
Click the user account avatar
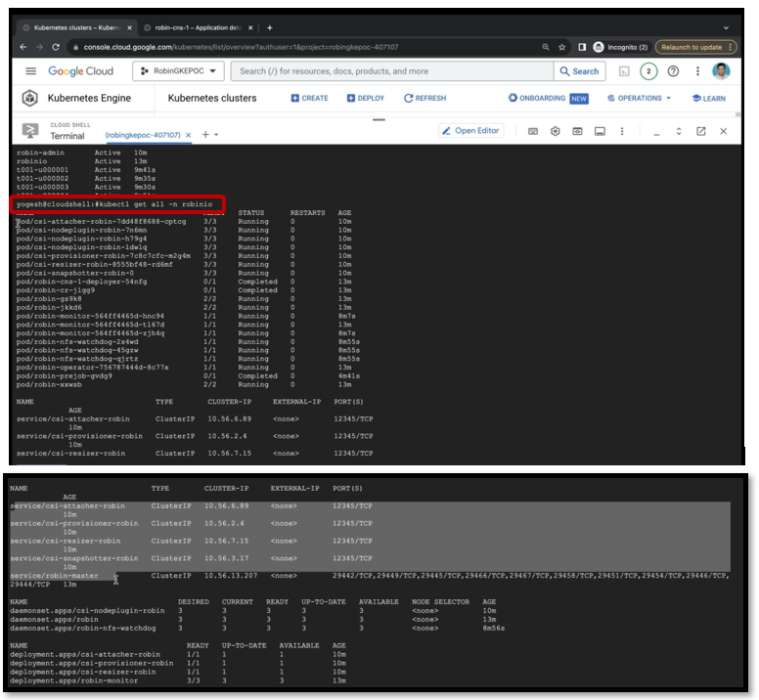click(721, 71)
